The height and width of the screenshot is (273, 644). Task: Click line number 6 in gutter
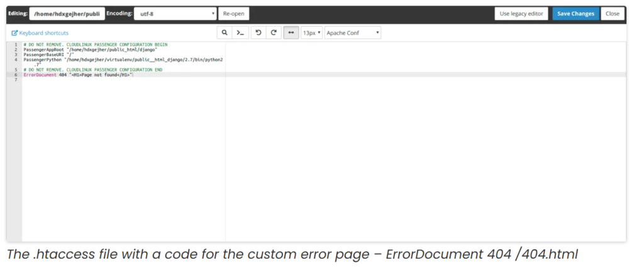point(16,75)
